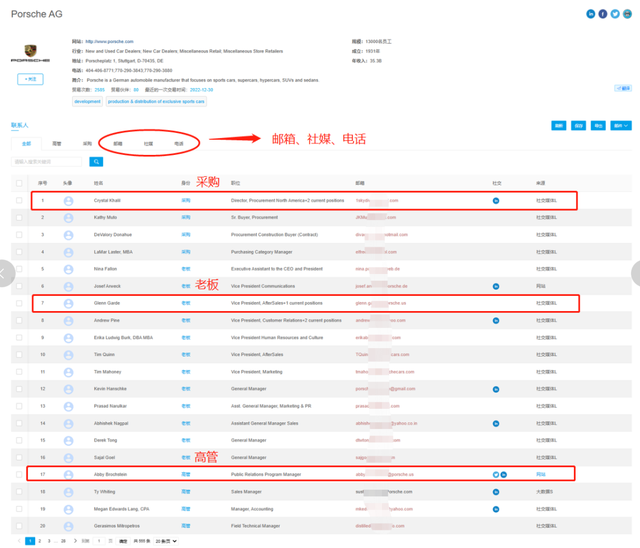Screen dimensions: 640x548
Task: Open the items-per-page dropdown
Action: pyautogui.click(x=166, y=541)
